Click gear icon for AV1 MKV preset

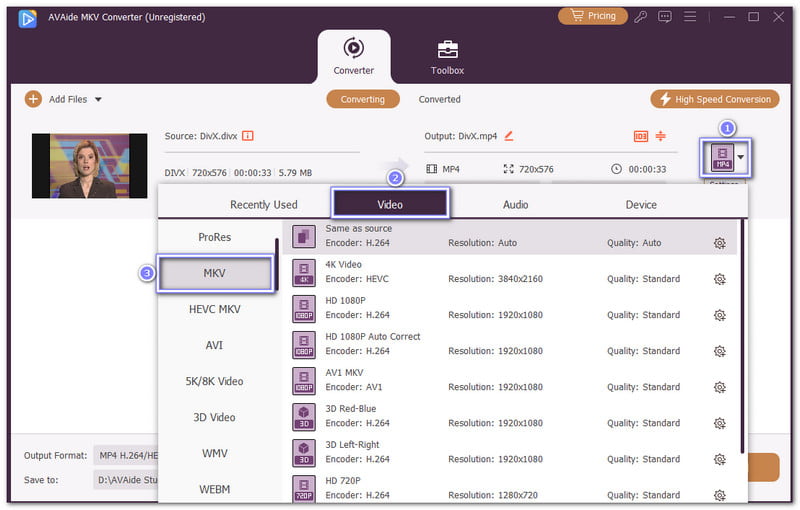click(x=719, y=387)
